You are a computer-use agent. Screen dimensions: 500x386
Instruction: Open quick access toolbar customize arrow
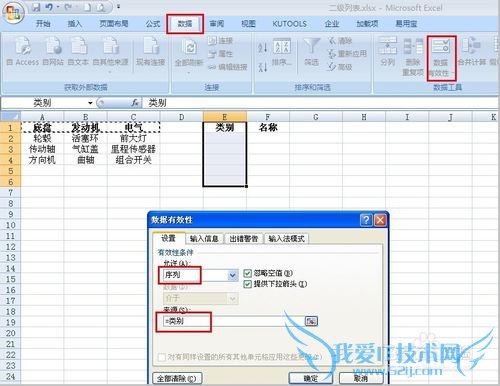coord(118,7)
